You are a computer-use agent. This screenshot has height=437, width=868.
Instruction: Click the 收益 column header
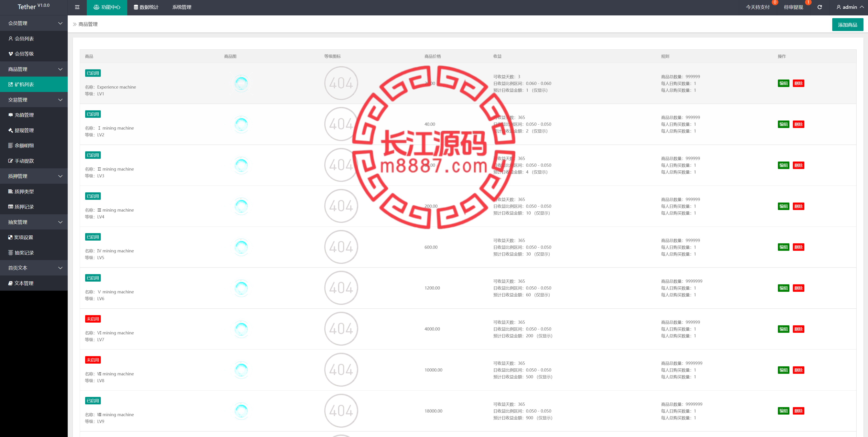pyautogui.click(x=497, y=56)
